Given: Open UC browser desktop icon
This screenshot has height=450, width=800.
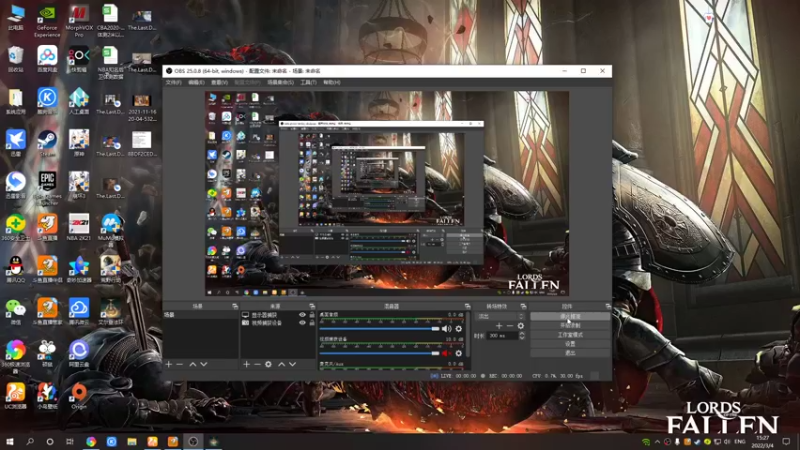Looking at the screenshot, I should tap(16, 396).
